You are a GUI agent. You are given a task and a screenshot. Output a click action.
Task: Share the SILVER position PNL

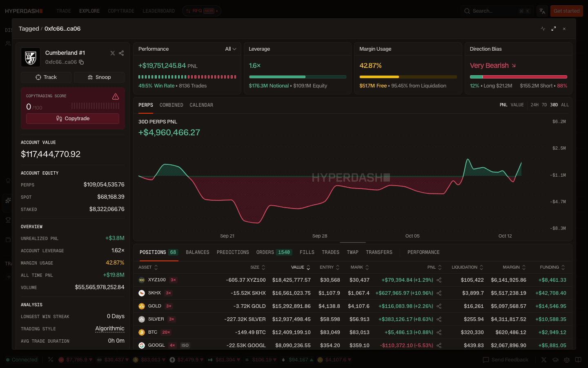(439, 319)
